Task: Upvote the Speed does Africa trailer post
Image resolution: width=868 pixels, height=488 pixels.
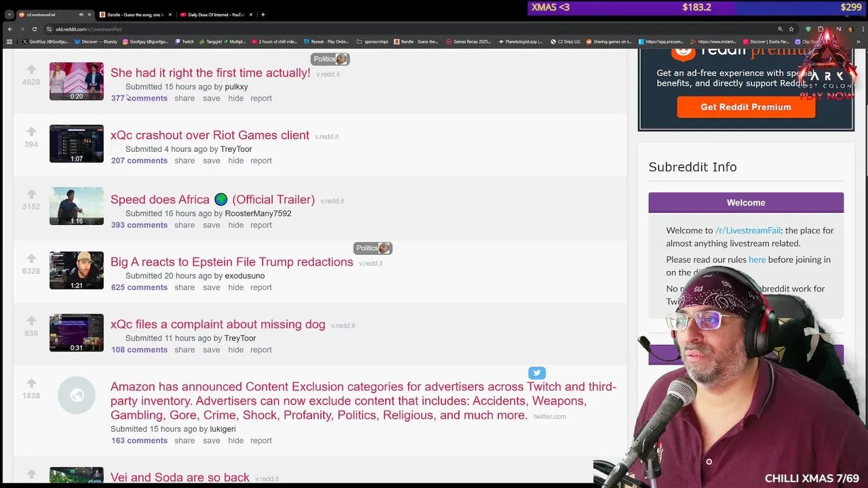Action: [x=31, y=194]
